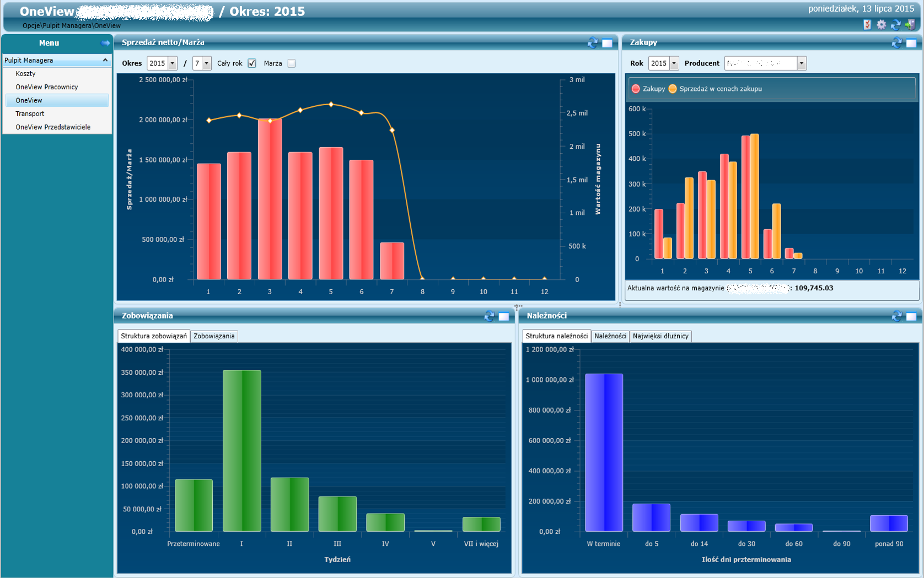Click the Przeterminowane liabilities bar

[x=194, y=505]
